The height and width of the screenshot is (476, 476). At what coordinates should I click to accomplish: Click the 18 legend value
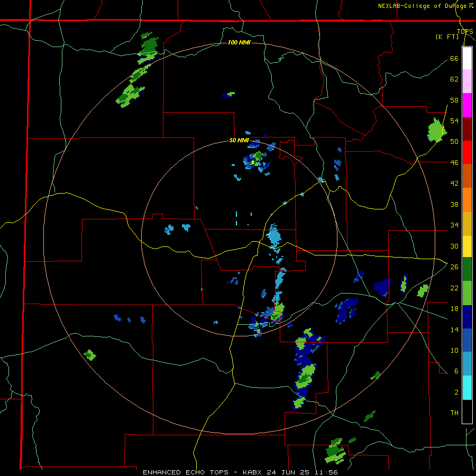454,309
